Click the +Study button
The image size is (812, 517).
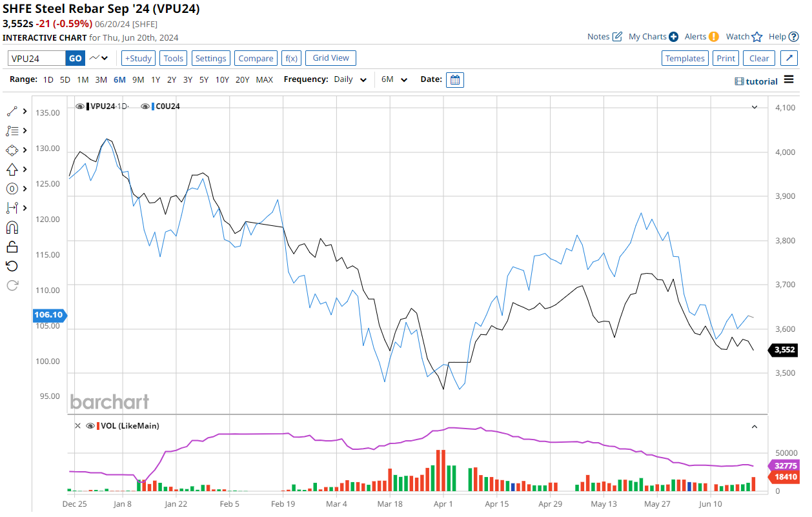point(138,58)
